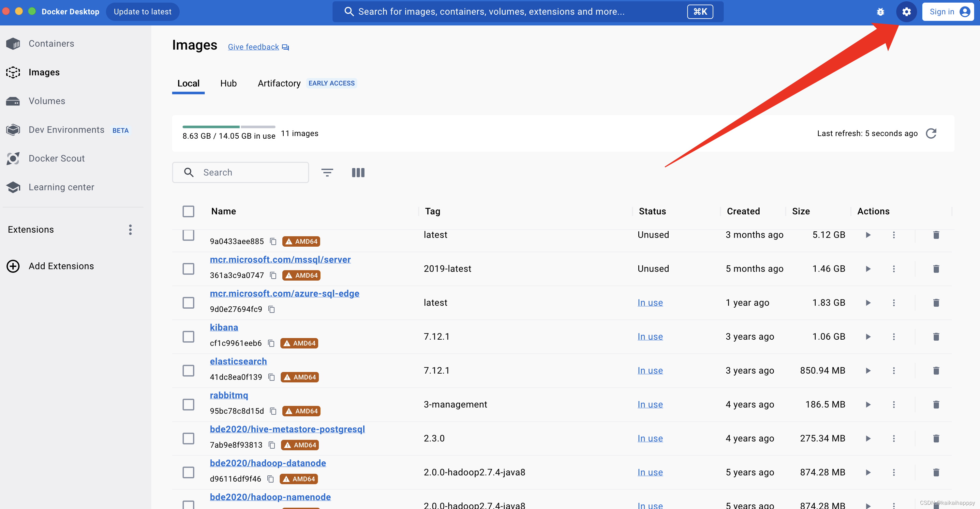Open the filter options icon

327,173
